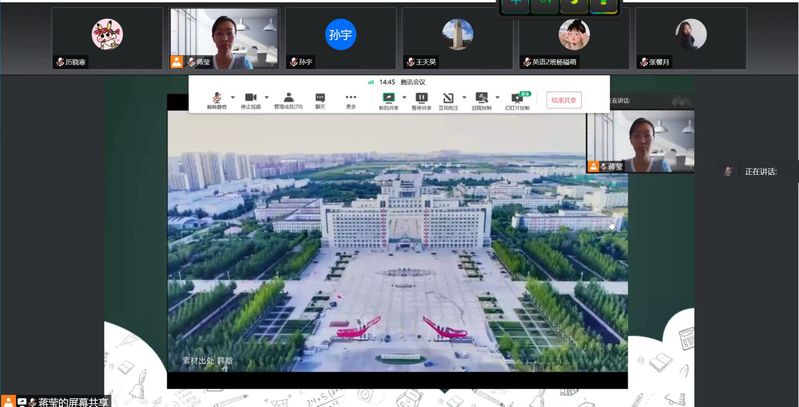Screen dimensions: 799x407
Task: Select 孙宇 participant tile
Action: tap(340, 36)
